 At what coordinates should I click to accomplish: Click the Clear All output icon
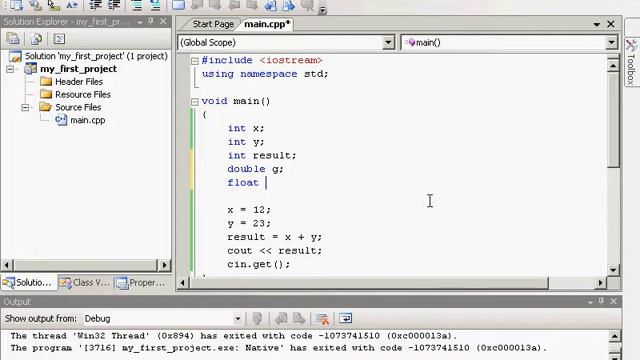322,319
